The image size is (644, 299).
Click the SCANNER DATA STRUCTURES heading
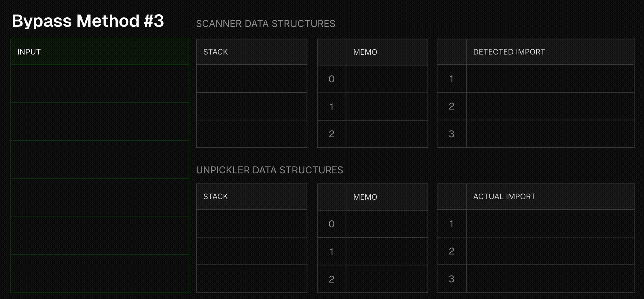pyautogui.click(x=266, y=24)
